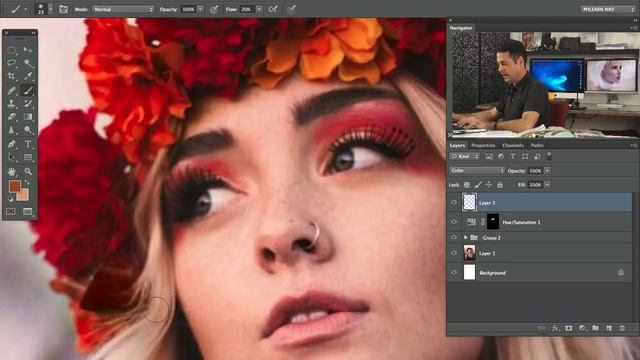
Task: Change the screen mode
Action: click(28, 211)
